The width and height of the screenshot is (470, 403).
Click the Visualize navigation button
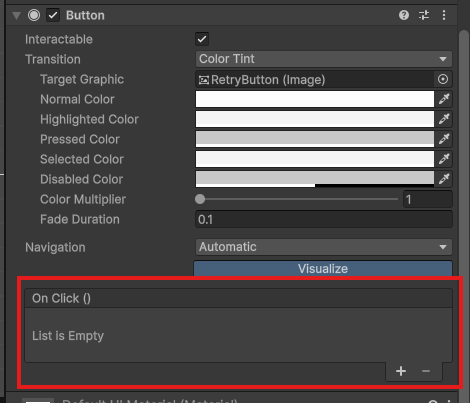(323, 268)
